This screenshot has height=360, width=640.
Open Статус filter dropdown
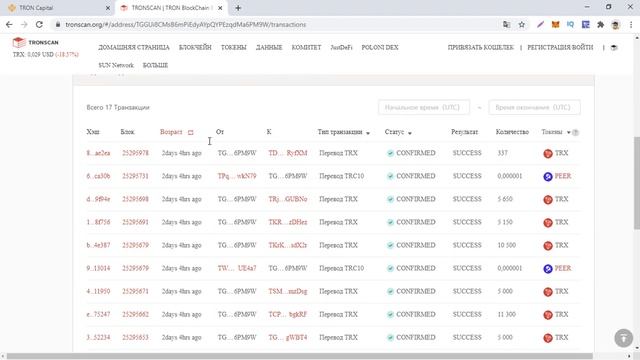tap(409, 133)
